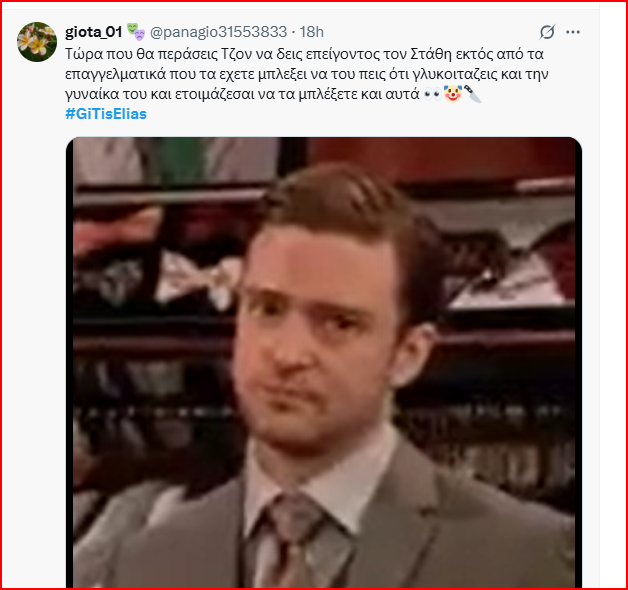
Task: Open the tweet via the 18h timestamp
Action: tap(312, 32)
